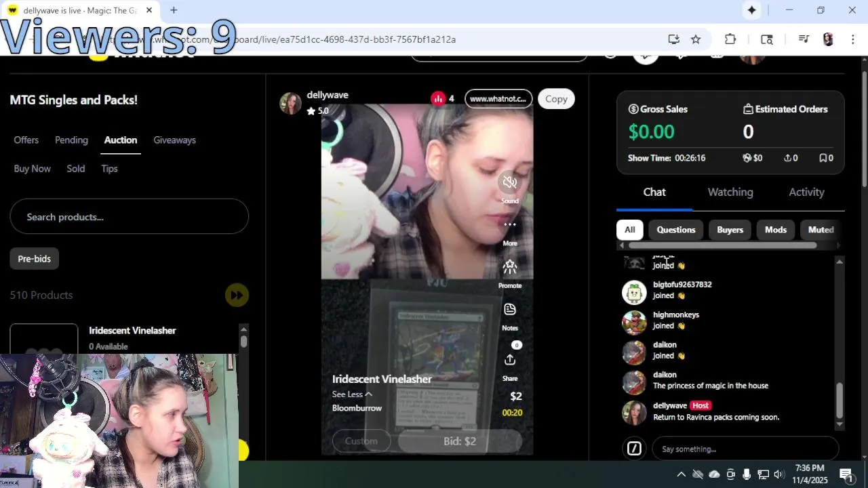The height and width of the screenshot is (488, 868).
Task: Select the Auction tab
Action: [121, 140]
